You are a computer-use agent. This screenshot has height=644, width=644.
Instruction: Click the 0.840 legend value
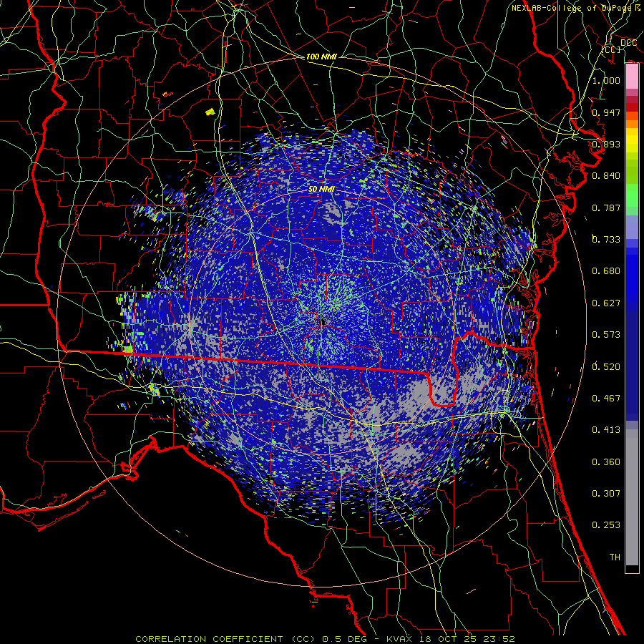(606, 176)
